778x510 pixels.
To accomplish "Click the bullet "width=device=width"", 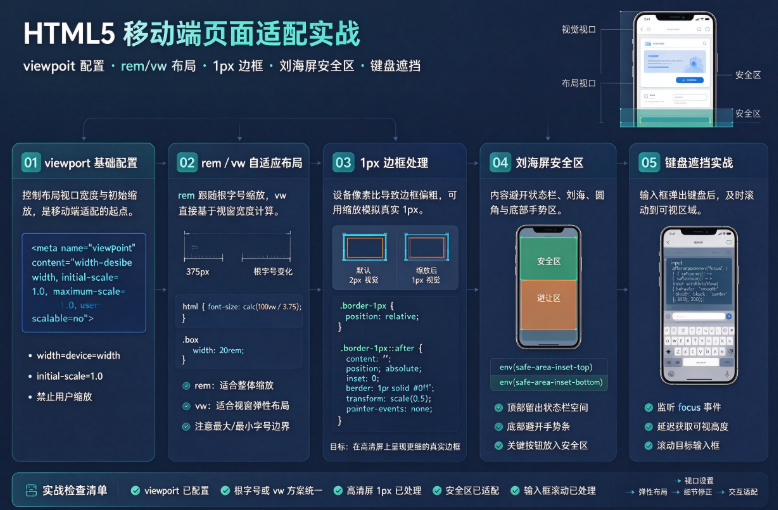I will tap(78, 356).
